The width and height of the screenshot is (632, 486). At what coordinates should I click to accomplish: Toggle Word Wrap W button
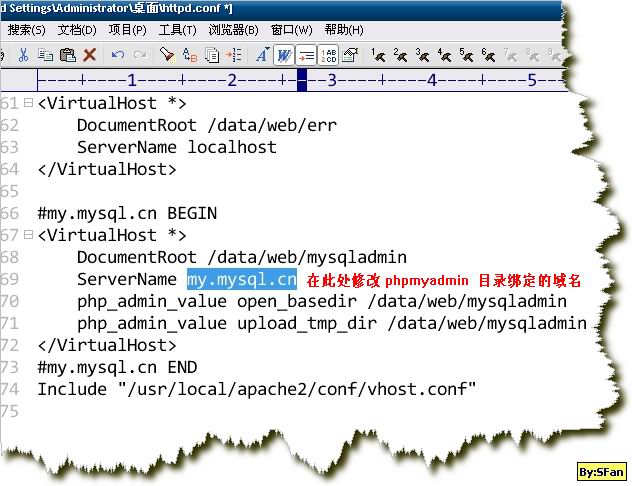click(284, 55)
